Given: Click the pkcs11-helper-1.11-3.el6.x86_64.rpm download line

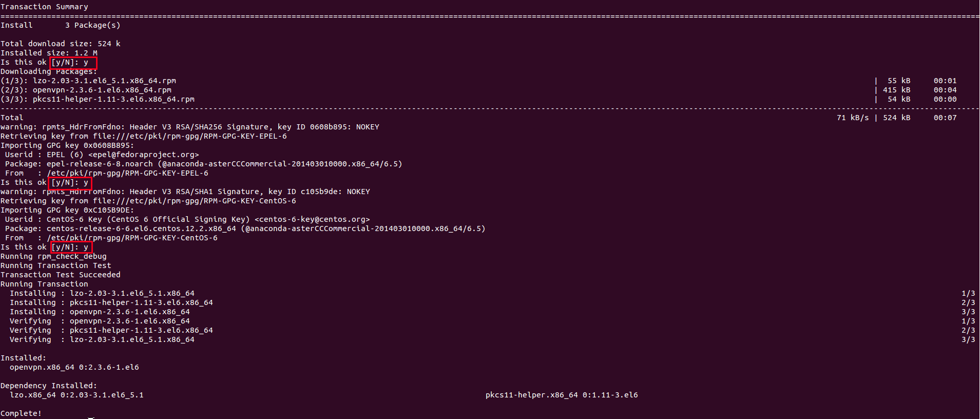Looking at the screenshot, I should point(98,99).
